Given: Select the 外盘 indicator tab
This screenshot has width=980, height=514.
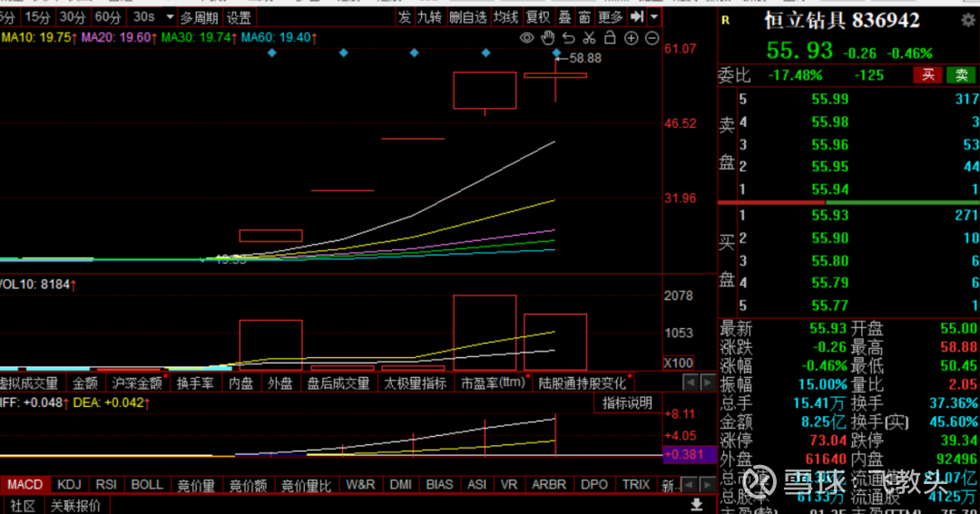Looking at the screenshot, I should pyautogui.click(x=280, y=383).
